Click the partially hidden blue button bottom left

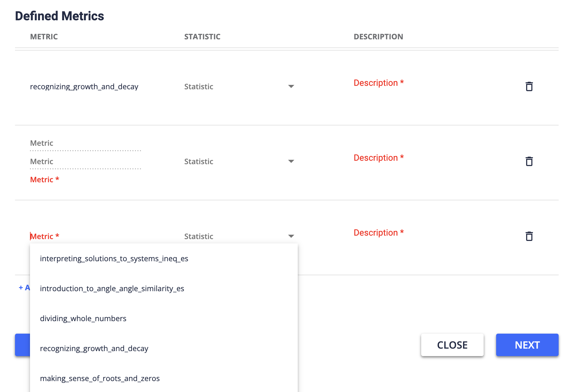pyautogui.click(x=22, y=345)
